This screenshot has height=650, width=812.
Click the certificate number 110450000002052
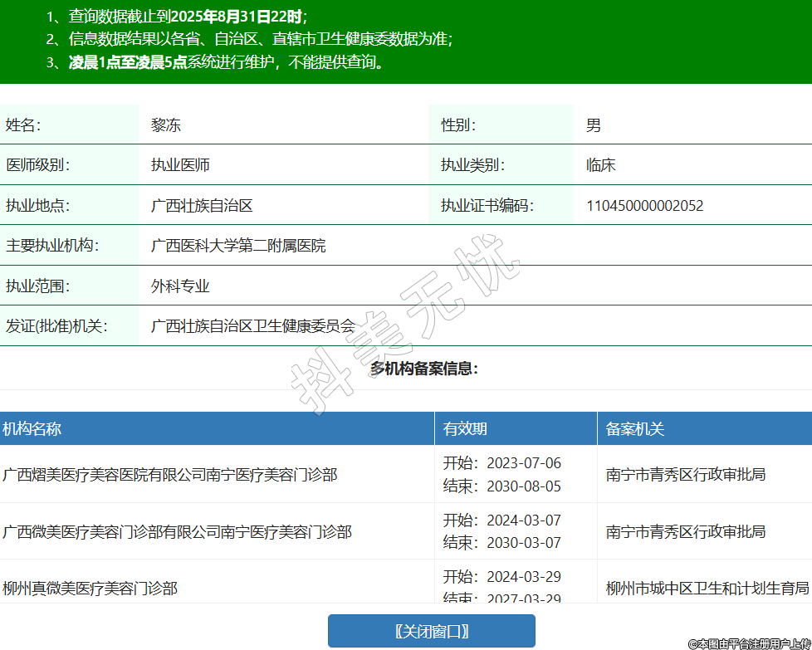tap(644, 206)
